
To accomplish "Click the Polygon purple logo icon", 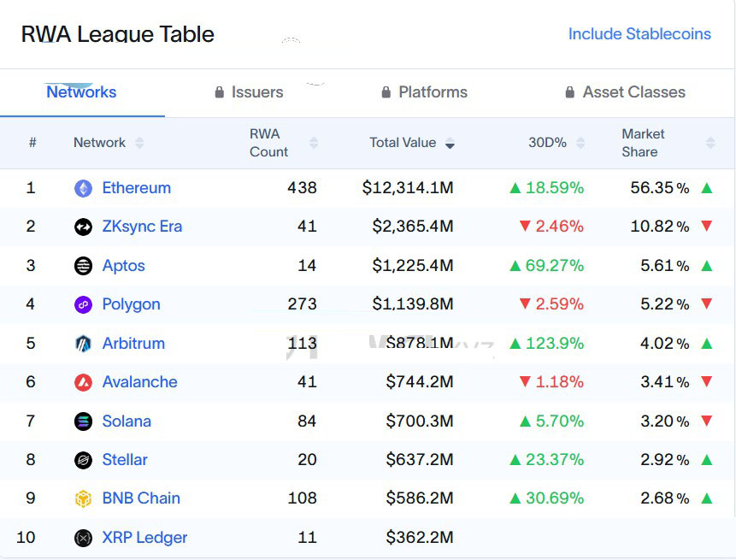I will tap(83, 304).
